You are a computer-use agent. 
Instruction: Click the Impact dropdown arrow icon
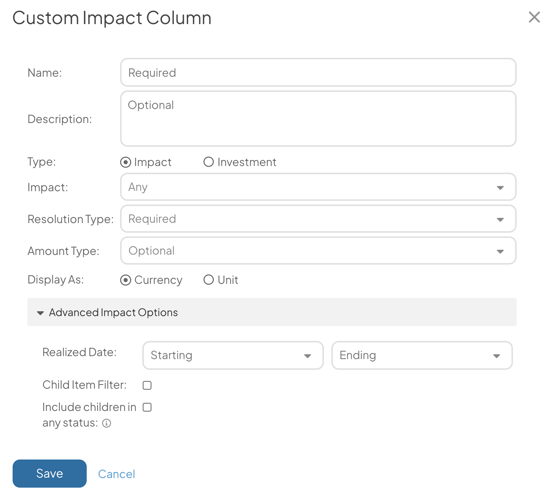pos(500,188)
